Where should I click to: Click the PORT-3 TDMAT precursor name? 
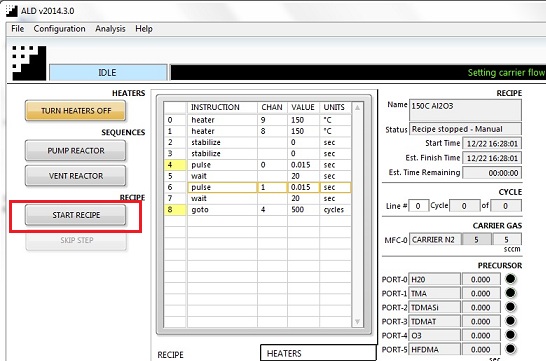[434, 321]
